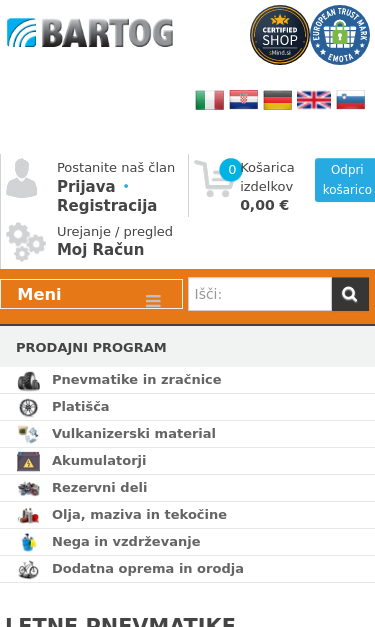Screen dimensions: 375x627
Task: Open Pnevmatike in zračnice category
Action: [x=136, y=379]
